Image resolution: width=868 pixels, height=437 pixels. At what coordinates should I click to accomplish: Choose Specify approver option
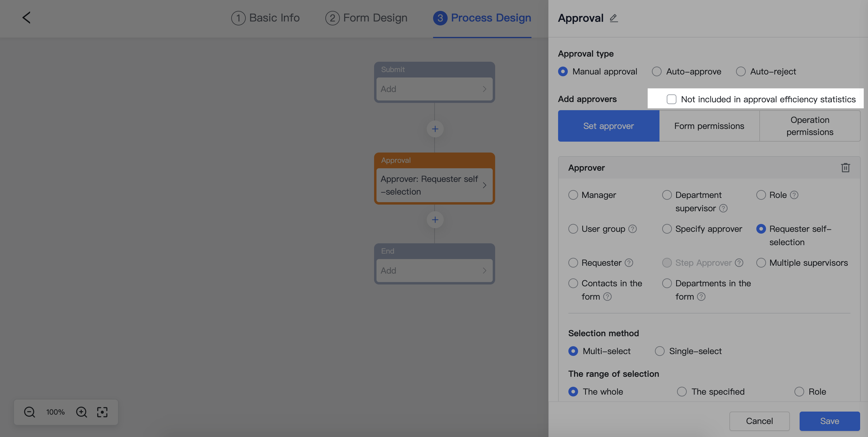click(x=667, y=229)
